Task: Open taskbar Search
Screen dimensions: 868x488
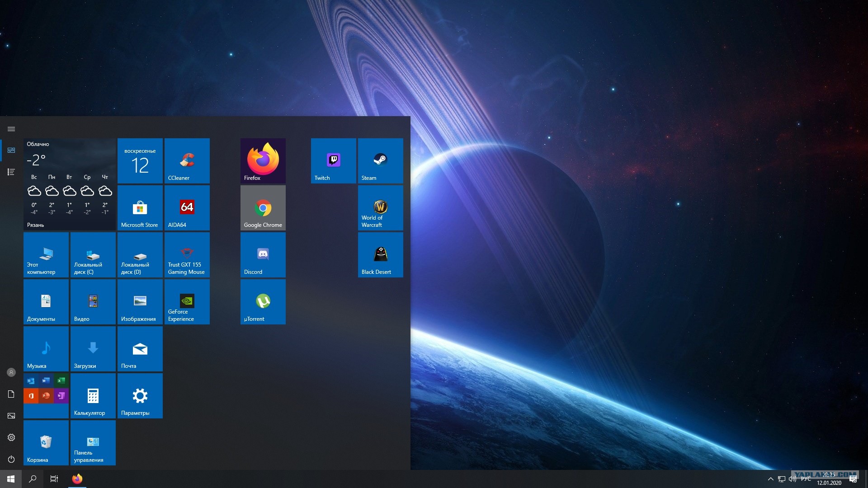Action: pyautogui.click(x=33, y=479)
